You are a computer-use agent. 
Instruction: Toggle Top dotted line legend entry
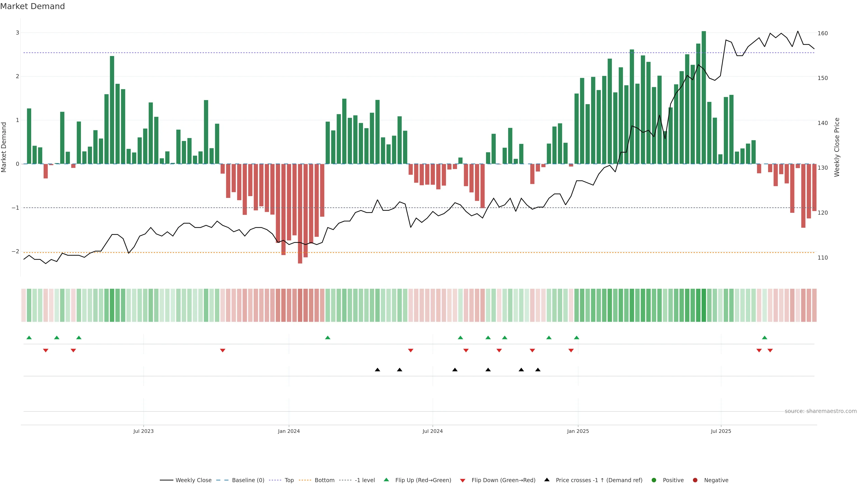click(289, 480)
